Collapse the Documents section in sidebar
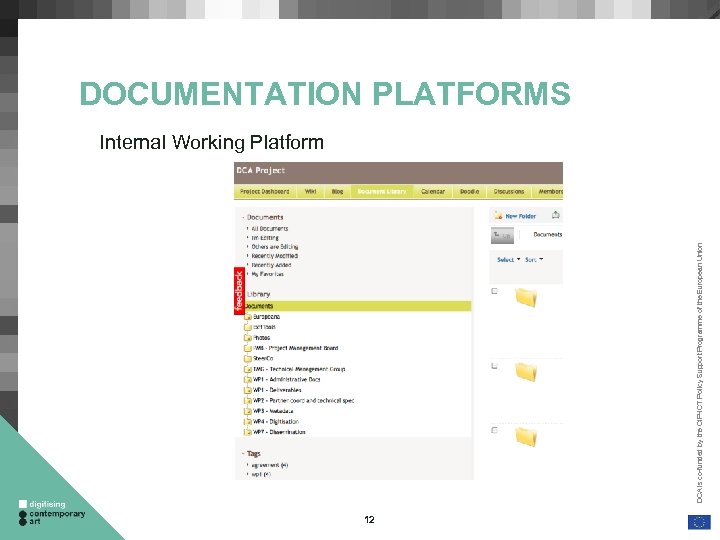720x540 pixels. click(x=263, y=217)
